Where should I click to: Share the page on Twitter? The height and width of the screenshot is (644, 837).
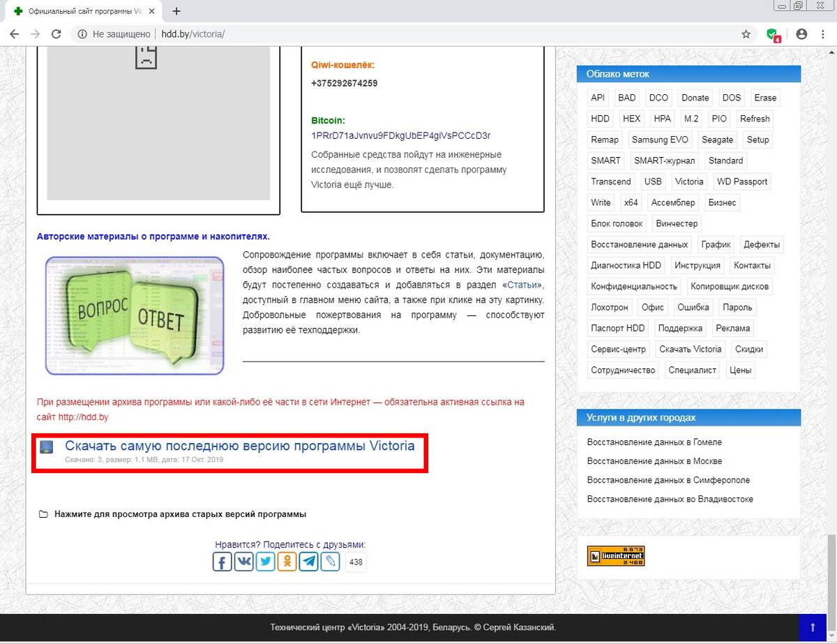pos(265,562)
